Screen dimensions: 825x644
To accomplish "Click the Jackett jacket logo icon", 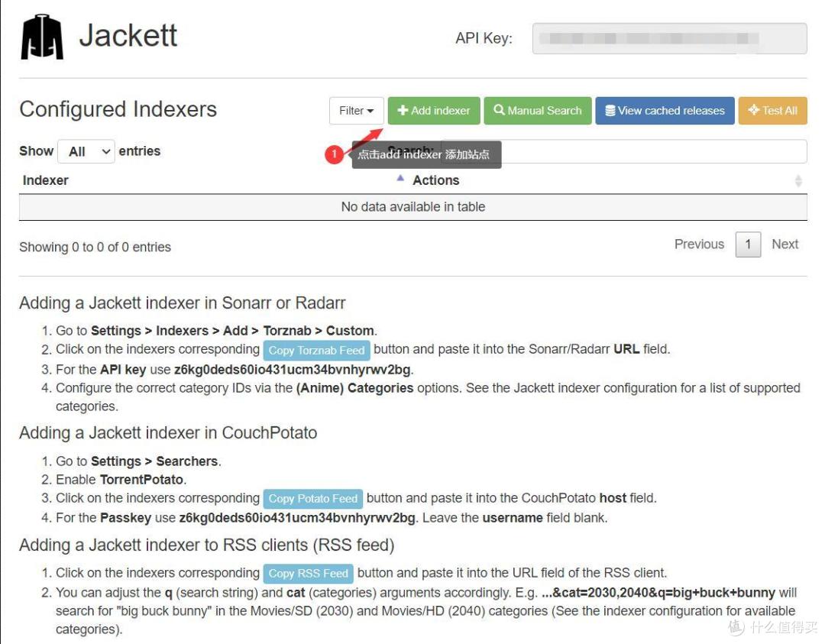I will pos(42,37).
